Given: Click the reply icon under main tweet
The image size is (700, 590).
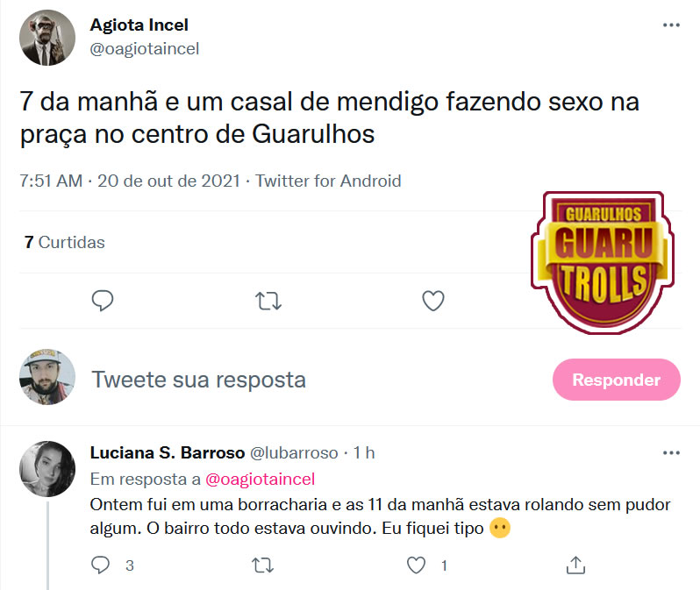Looking at the screenshot, I should 103,301.
